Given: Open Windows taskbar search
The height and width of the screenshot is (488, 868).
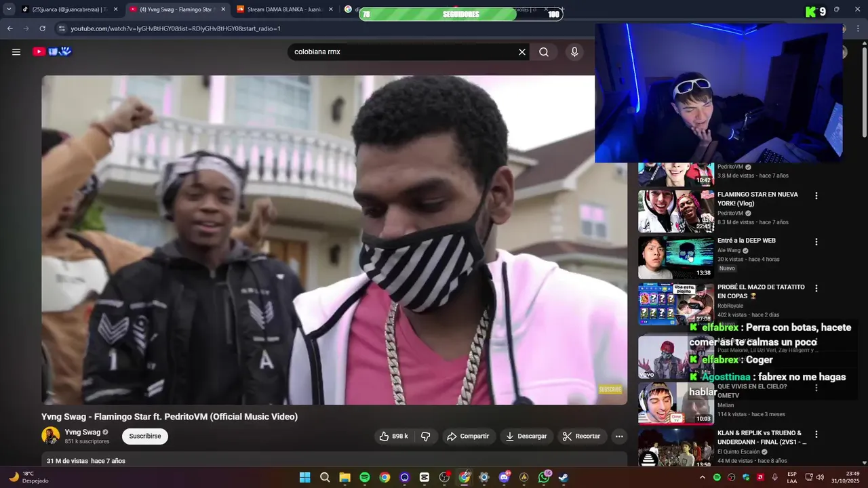Looking at the screenshot, I should (325, 477).
